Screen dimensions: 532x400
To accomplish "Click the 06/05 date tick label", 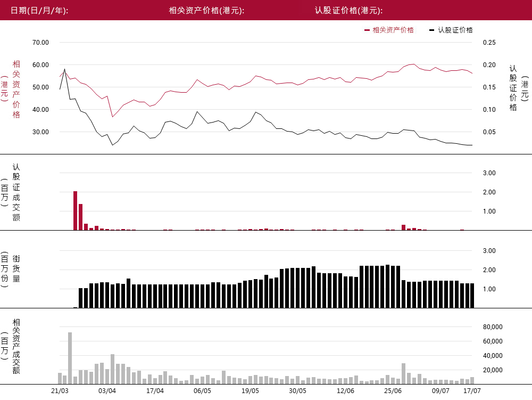I will tap(203, 391).
